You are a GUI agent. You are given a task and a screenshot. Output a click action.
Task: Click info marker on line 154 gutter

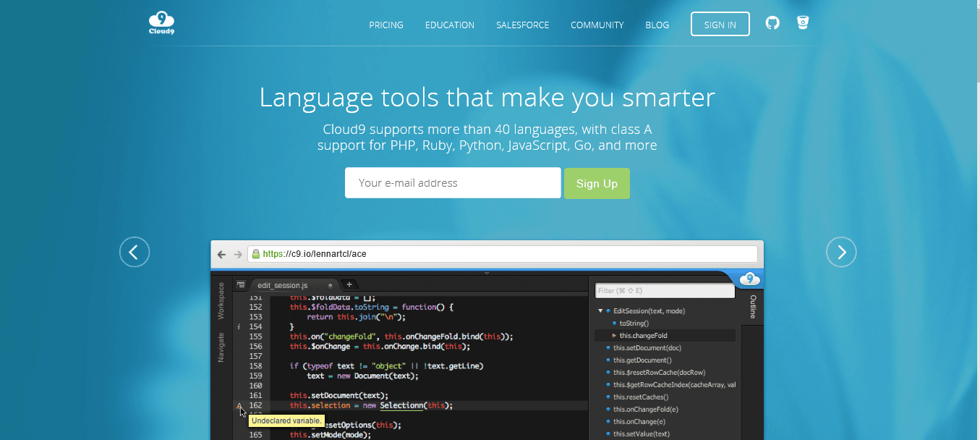coord(239,327)
